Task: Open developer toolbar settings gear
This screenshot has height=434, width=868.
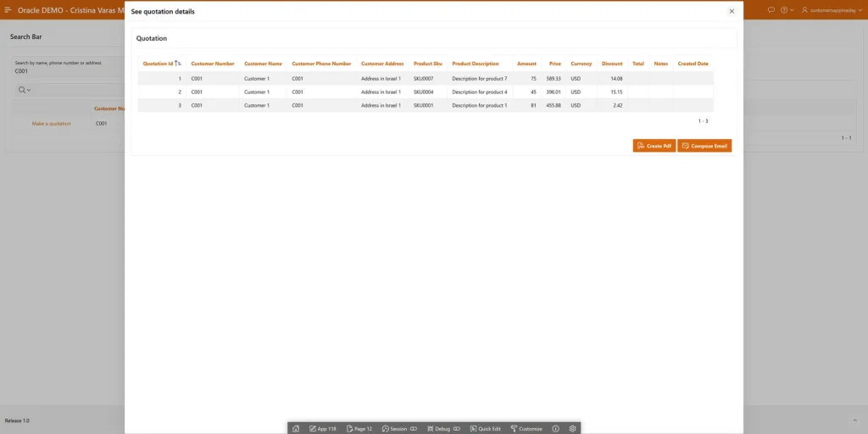Action: point(573,429)
